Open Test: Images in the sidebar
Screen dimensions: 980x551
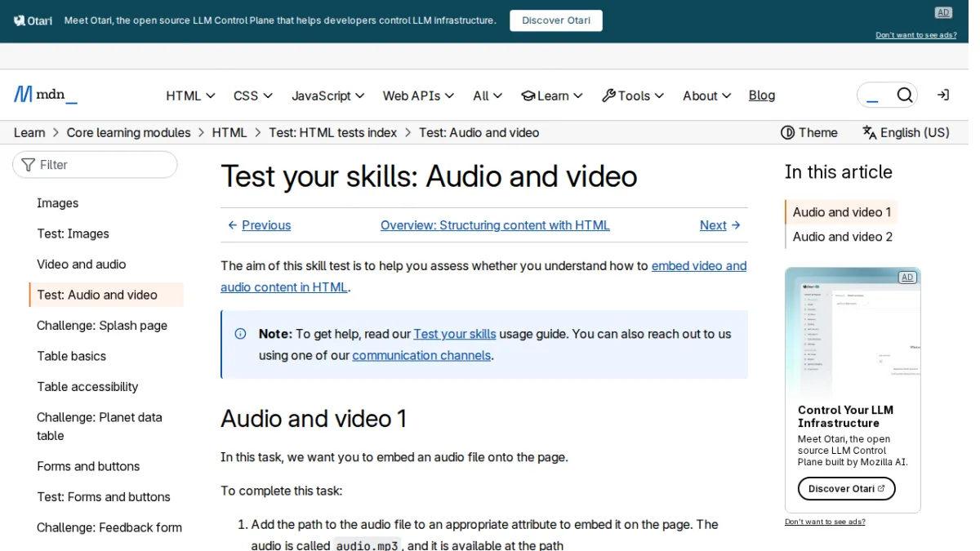73,233
